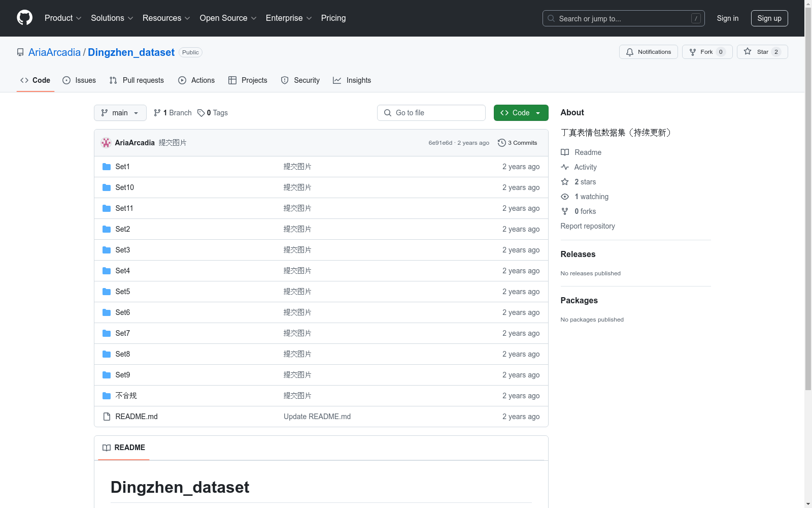Expand the Open Source menu
The image size is (812, 508).
pyautogui.click(x=228, y=18)
